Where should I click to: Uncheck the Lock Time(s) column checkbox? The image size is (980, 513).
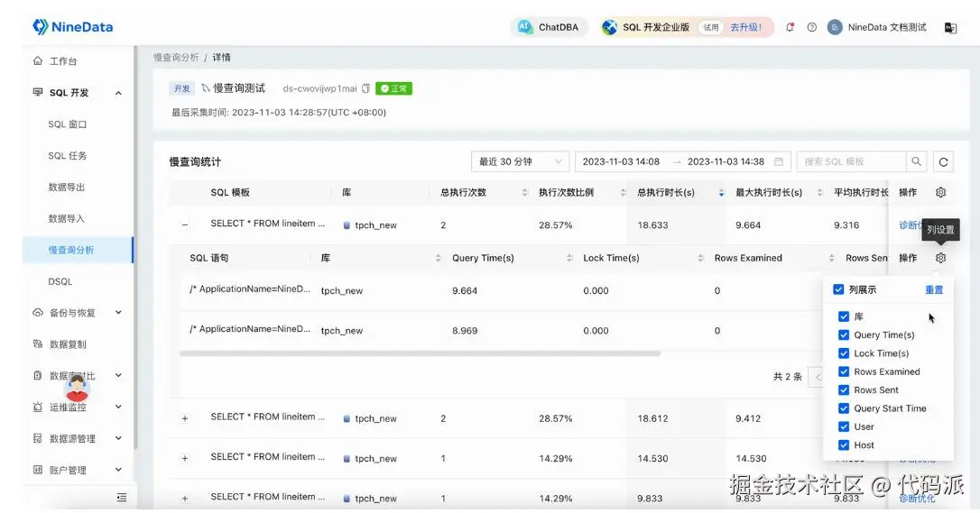click(844, 353)
